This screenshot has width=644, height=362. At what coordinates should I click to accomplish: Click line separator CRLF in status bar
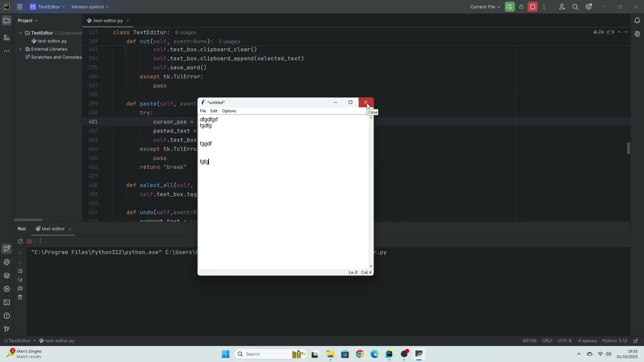tap(547, 341)
